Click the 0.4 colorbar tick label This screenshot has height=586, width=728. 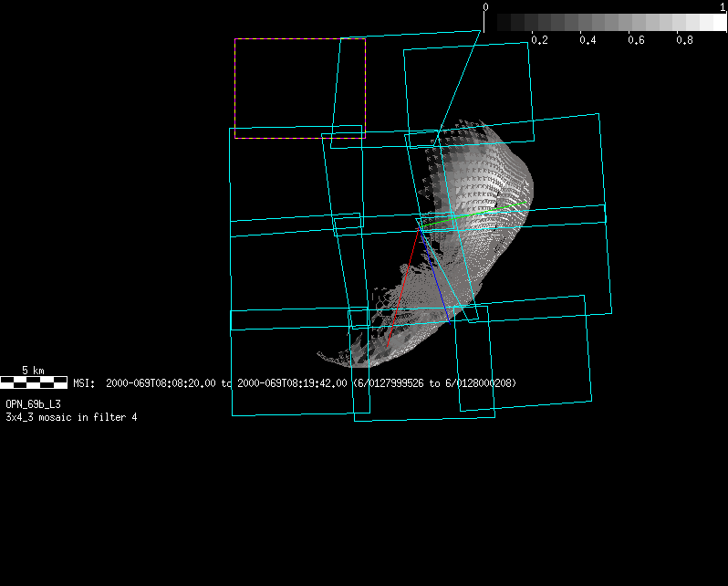[588, 41]
